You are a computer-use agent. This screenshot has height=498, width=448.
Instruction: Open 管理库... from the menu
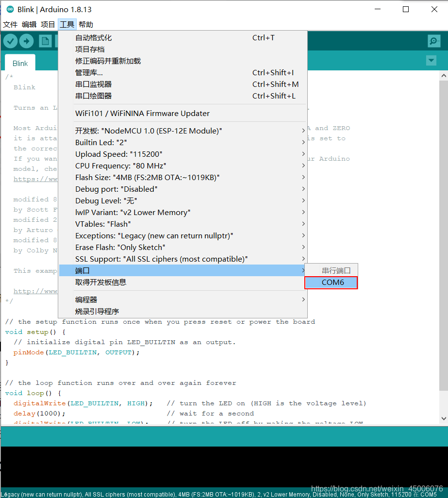183,73
